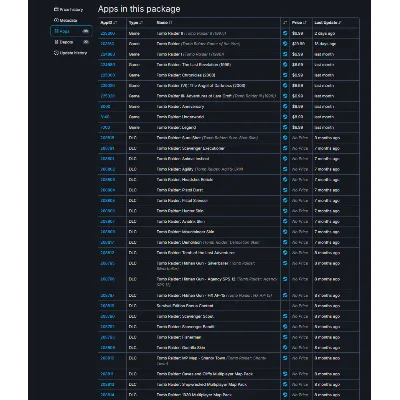This screenshot has height=400, width=400.
Task: Open Steam icon for Scavenger Bandit DLC
Action: (x=285, y=327)
